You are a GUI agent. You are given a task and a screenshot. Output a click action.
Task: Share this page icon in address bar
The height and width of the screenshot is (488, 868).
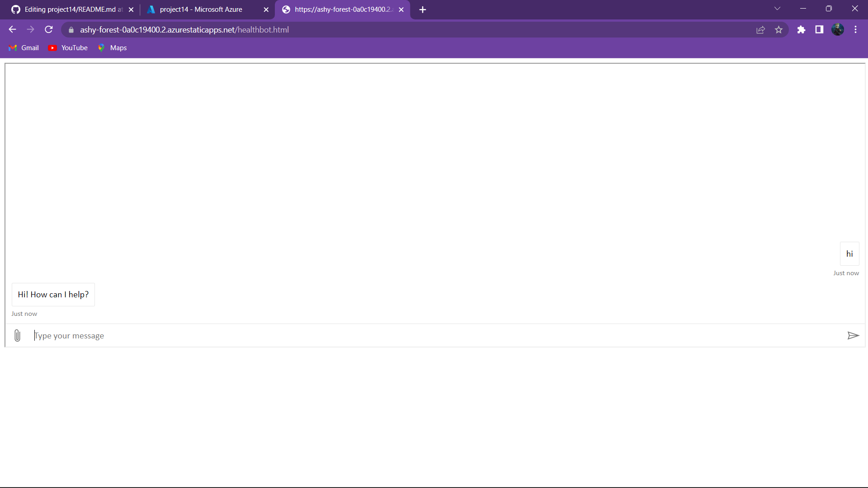[x=760, y=30]
